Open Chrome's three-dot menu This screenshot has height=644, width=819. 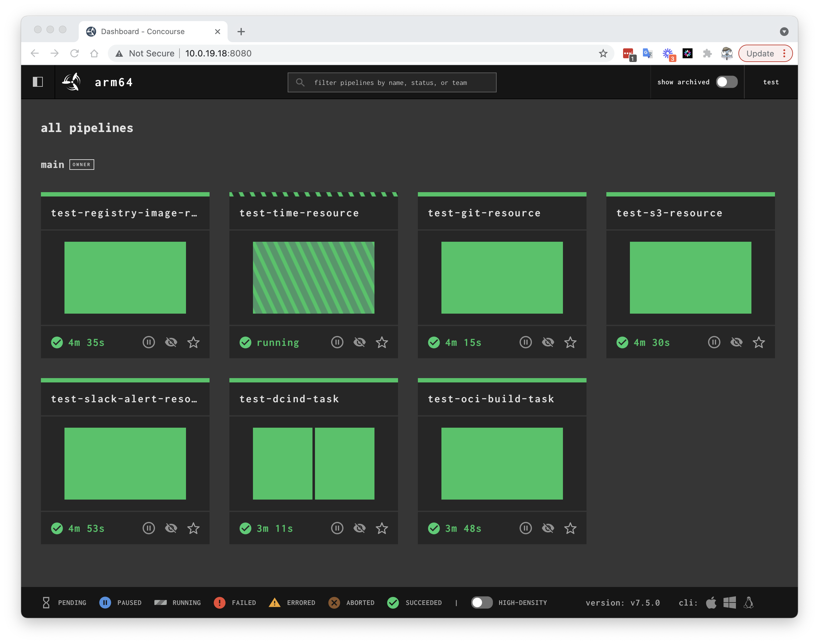click(784, 53)
